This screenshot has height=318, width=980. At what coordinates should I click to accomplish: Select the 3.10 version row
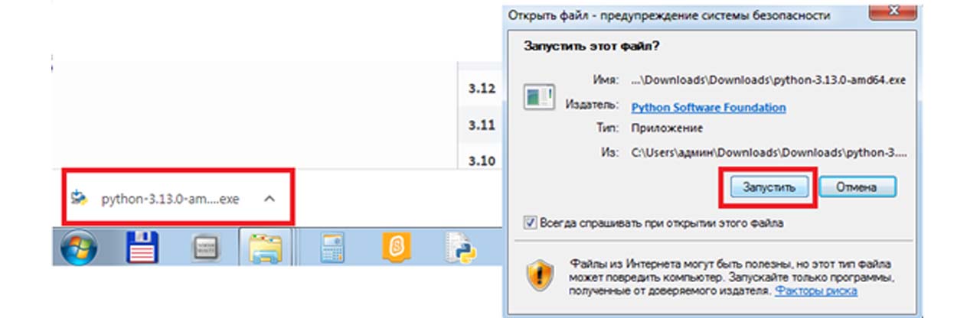click(x=482, y=161)
